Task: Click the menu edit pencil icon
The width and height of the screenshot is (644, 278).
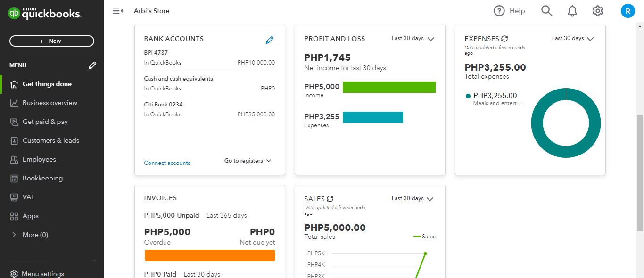Action: (92, 65)
